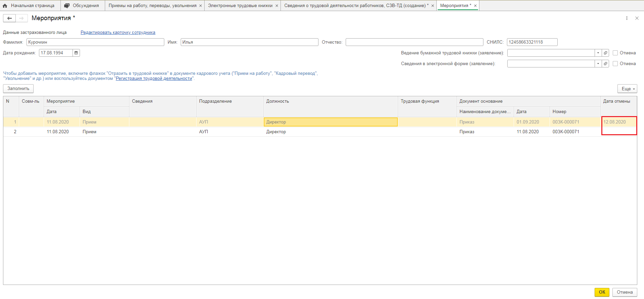
Task: Click the bottom Отмена button
Action: [x=625, y=292]
